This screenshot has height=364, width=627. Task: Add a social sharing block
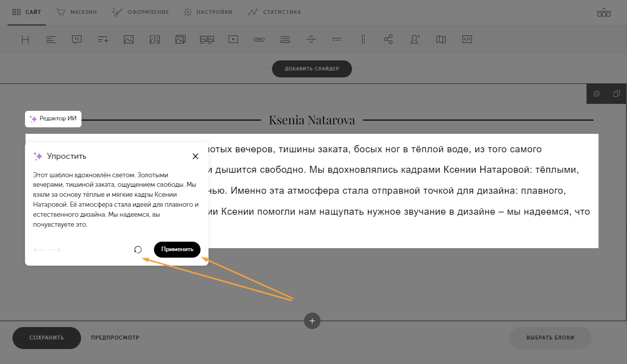tap(388, 39)
